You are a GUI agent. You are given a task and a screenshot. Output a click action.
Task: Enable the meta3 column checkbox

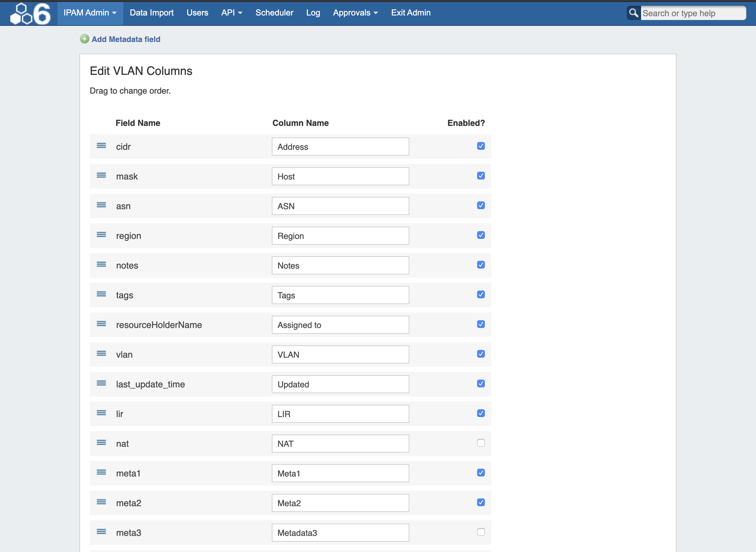481,532
